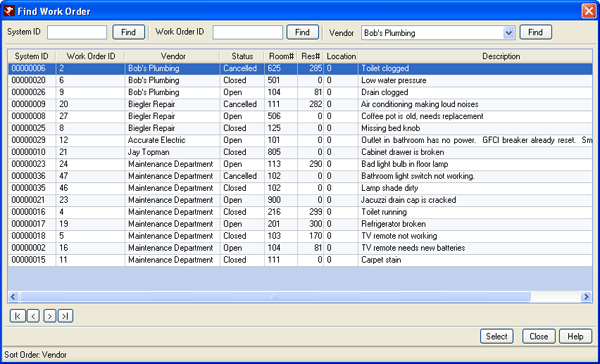This screenshot has width=600, height=364.
Task: Open Help for this dialog
Action: point(576,336)
